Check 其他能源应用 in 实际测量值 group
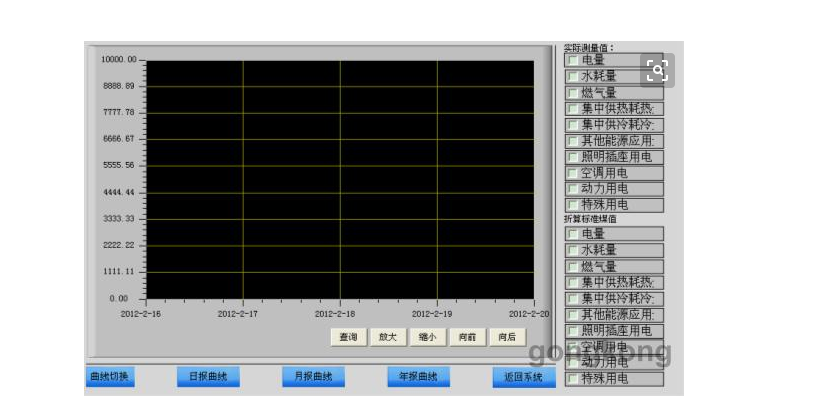The height and width of the screenshot is (403, 818). click(573, 141)
